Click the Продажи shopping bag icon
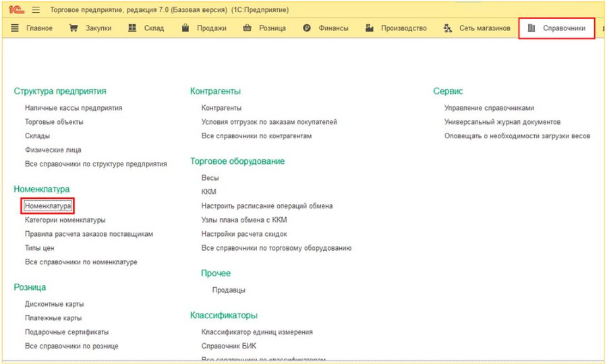Viewport: 607px width, 364px height. [185, 28]
